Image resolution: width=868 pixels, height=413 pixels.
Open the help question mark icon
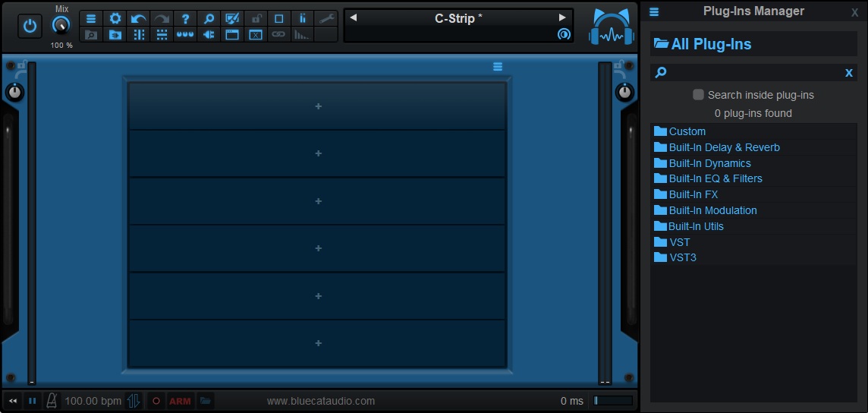click(185, 18)
